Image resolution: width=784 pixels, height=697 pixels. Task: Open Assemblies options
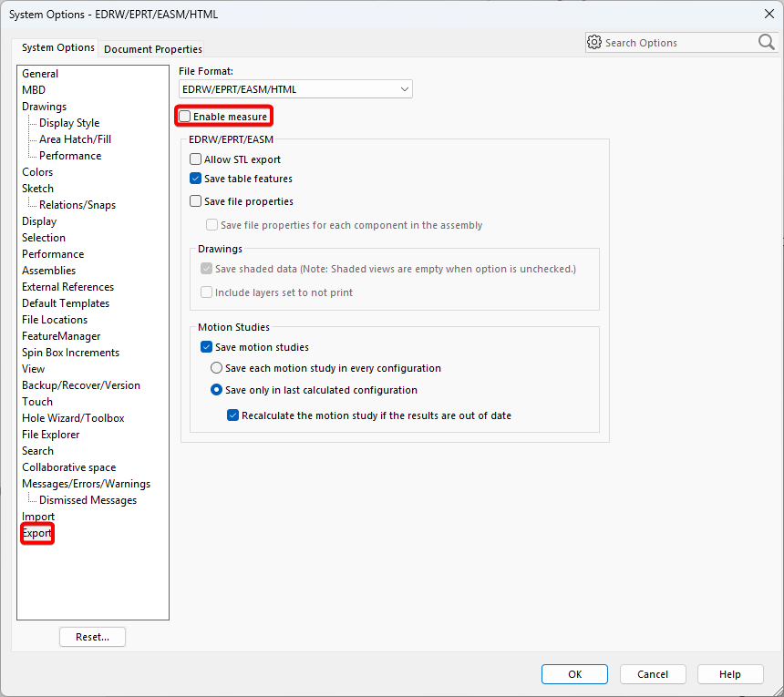pyautogui.click(x=48, y=271)
